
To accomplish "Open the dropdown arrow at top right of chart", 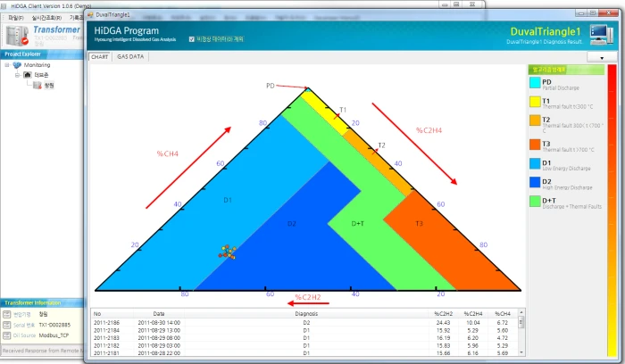I will point(602,58).
